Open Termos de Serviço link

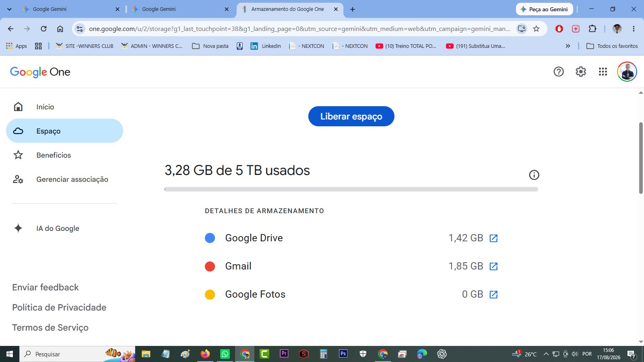click(x=50, y=327)
